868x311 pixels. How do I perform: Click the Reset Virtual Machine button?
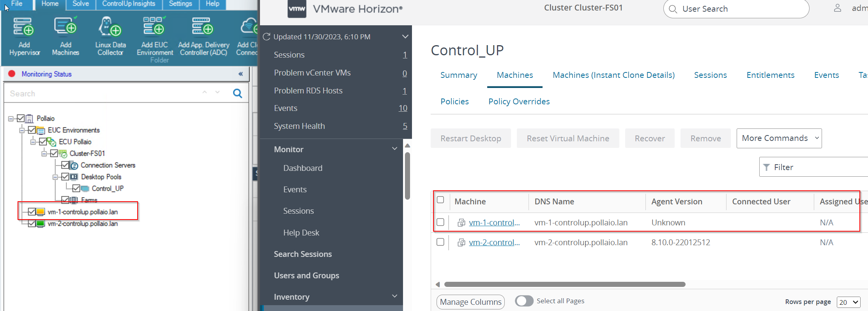[567, 138]
